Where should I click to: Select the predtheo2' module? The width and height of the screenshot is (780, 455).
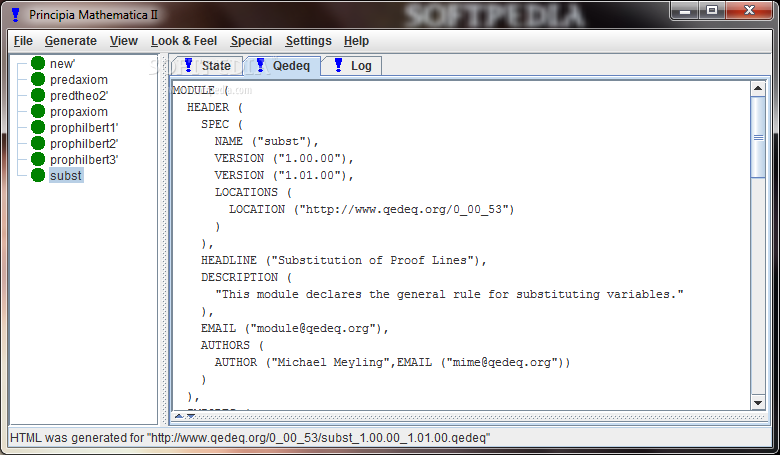[79, 95]
